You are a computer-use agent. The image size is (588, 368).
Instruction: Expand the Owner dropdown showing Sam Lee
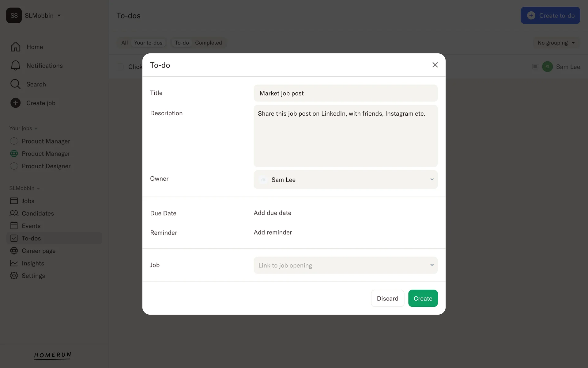(345, 180)
